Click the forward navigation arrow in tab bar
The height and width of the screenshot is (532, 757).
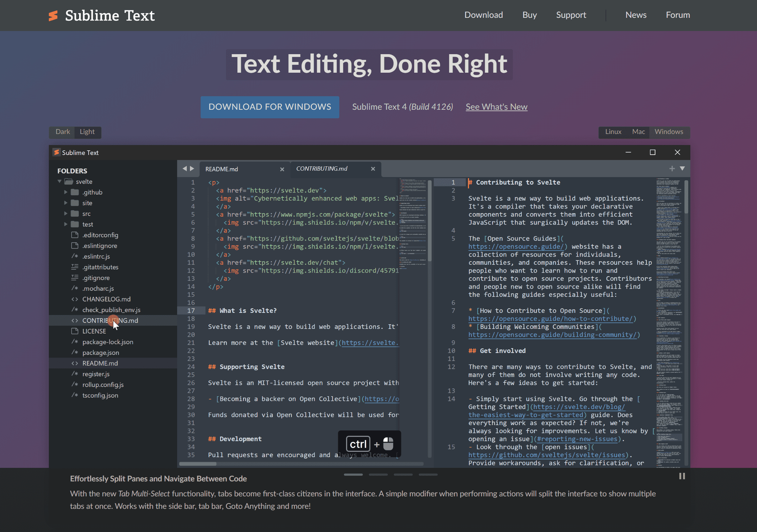tap(192, 169)
